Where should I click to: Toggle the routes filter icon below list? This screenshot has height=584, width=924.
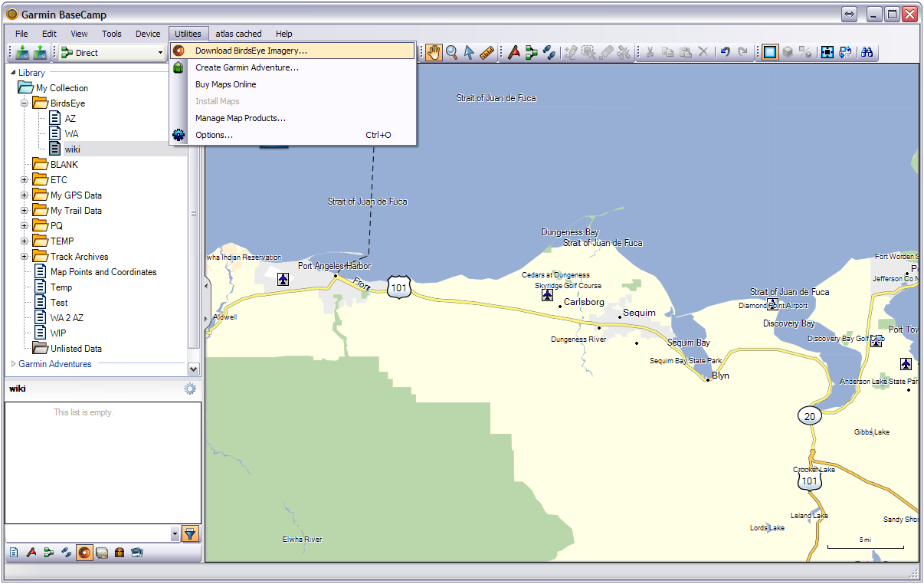(x=49, y=552)
